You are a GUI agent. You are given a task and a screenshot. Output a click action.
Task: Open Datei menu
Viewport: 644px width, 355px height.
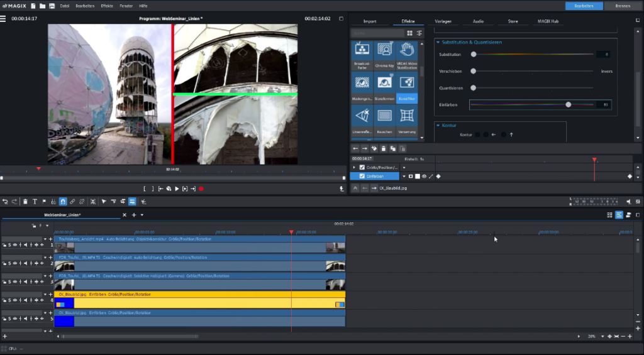click(x=65, y=6)
